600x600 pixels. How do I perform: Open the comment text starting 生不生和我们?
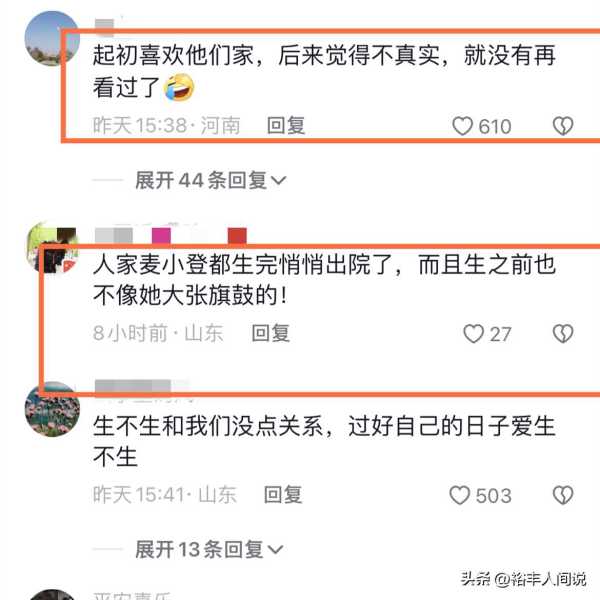[324, 441]
